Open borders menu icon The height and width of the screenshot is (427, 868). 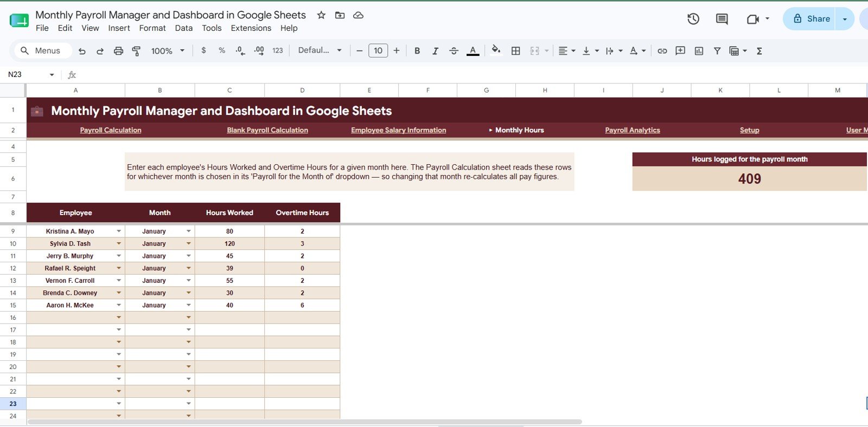tap(516, 50)
